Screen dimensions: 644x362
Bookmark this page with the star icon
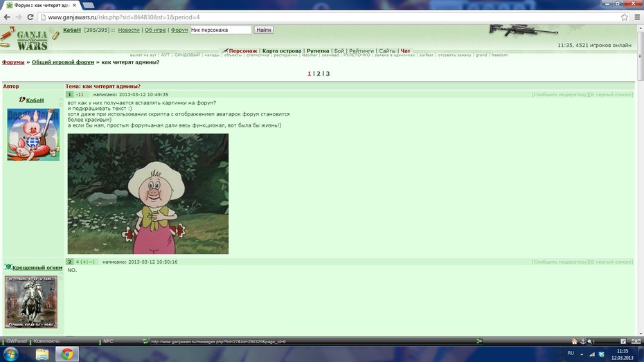tap(625, 17)
